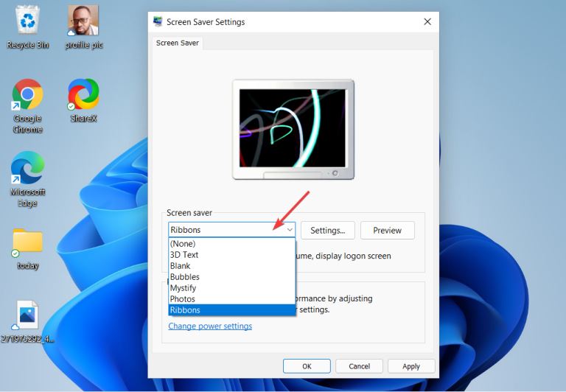This screenshot has width=566, height=392.
Task: Open screen saver Settings... button
Action: click(x=328, y=231)
